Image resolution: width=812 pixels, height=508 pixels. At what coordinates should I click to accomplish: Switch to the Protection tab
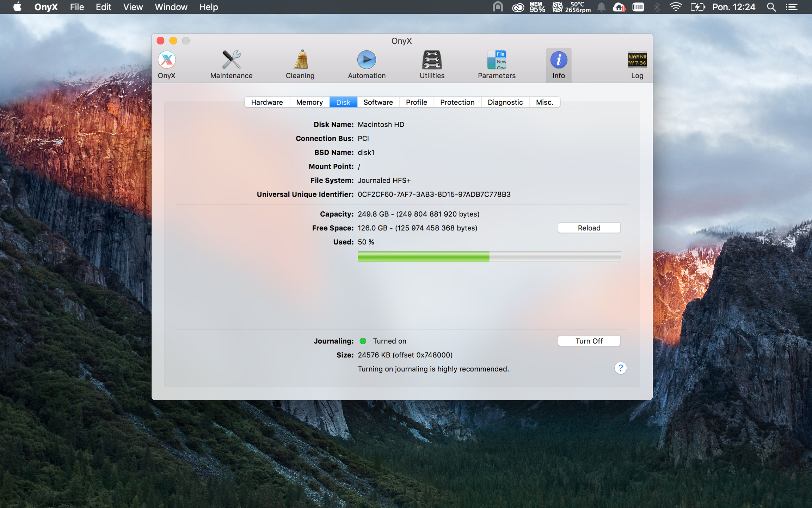pyautogui.click(x=457, y=102)
